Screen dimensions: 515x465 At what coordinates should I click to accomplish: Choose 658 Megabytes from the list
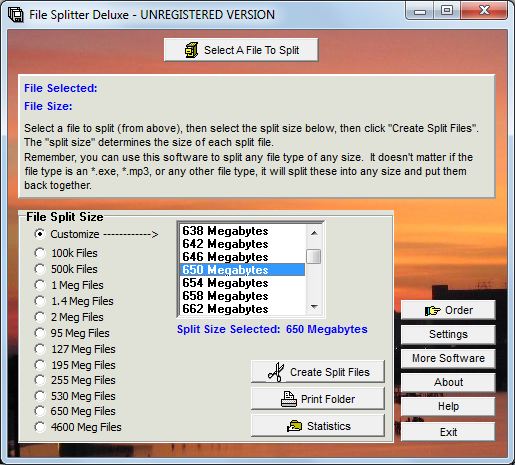point(242,296)
